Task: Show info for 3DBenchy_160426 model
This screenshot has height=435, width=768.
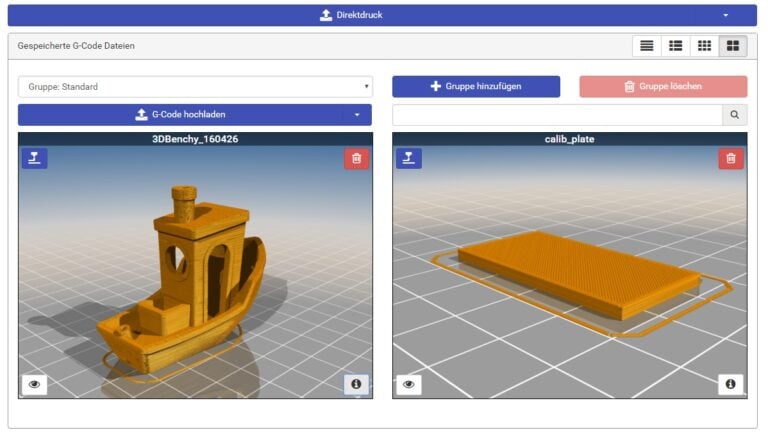Action: [356, 384]
